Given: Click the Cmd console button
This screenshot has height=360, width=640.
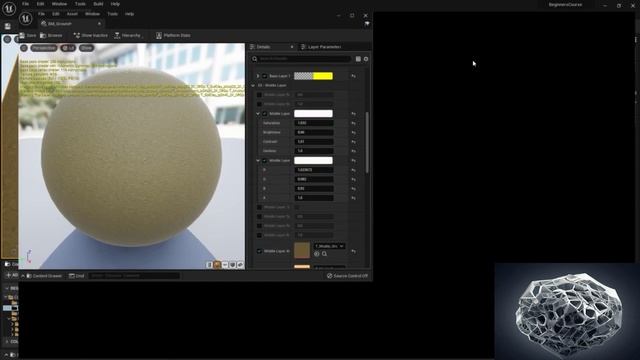Looking at the screenshot, I should (x=77, y=276).
